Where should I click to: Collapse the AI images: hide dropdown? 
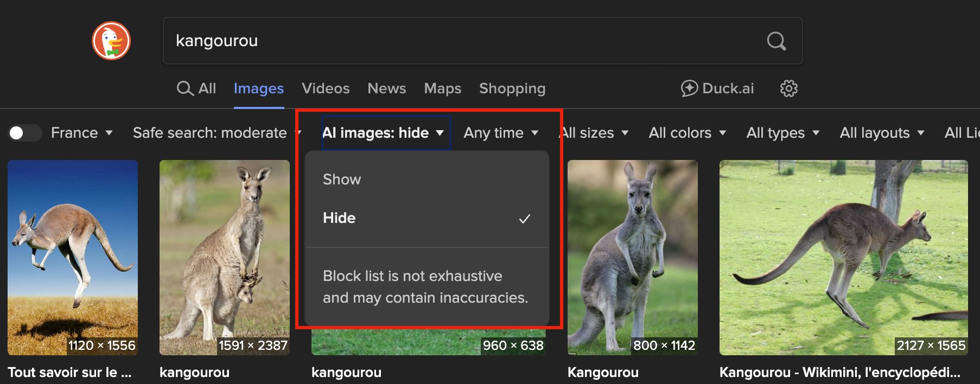[x=385, y=133]
